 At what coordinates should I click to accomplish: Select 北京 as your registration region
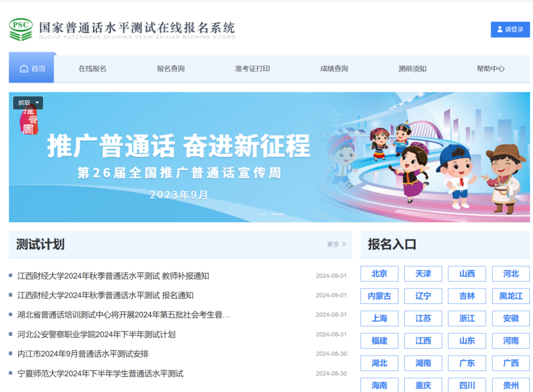point(379,274)
